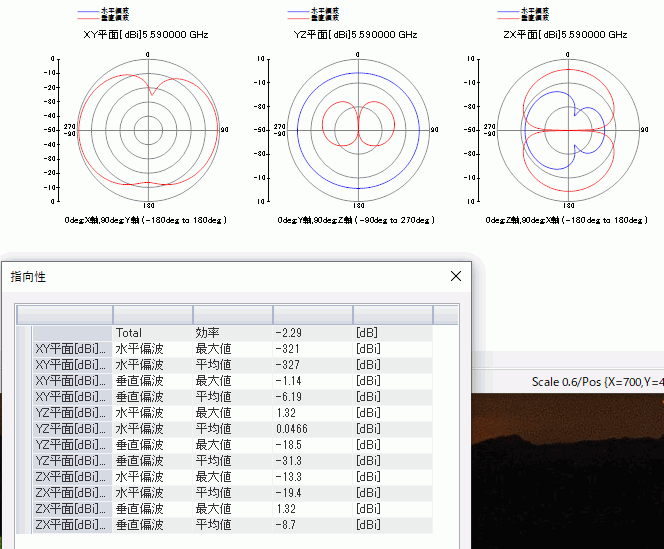Select the XY平面 polar chart
This screenshot has height=549, width=664.
pyautogui.click(x=148, y=129)
